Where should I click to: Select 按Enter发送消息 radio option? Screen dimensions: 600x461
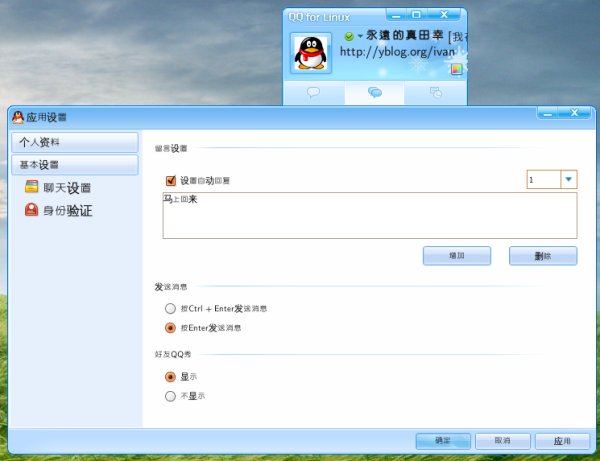pos(171,327)
